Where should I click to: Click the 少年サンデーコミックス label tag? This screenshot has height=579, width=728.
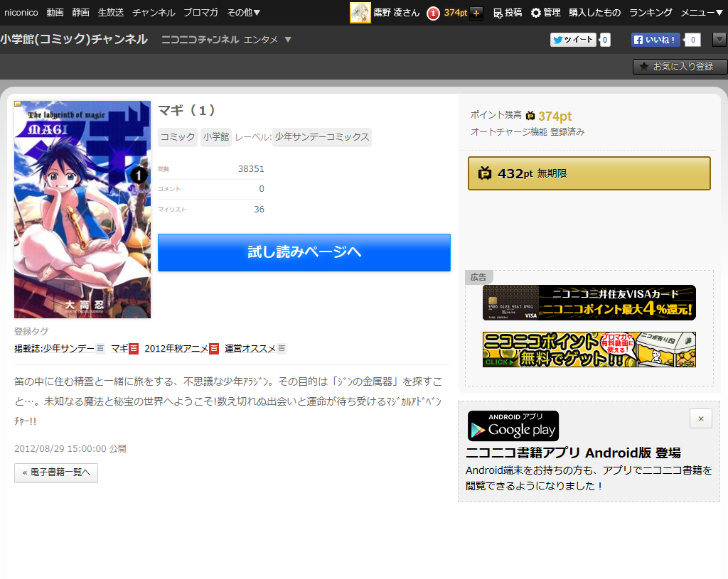(322, 137)
